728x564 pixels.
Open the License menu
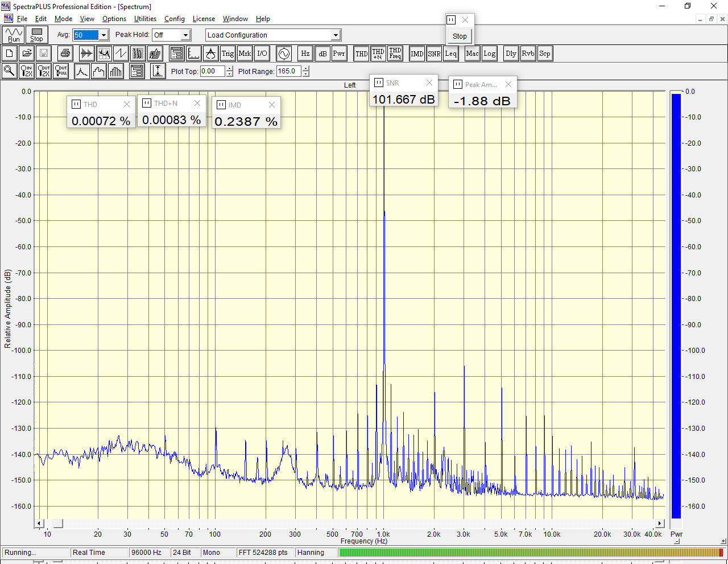click(x=204, y=19)
